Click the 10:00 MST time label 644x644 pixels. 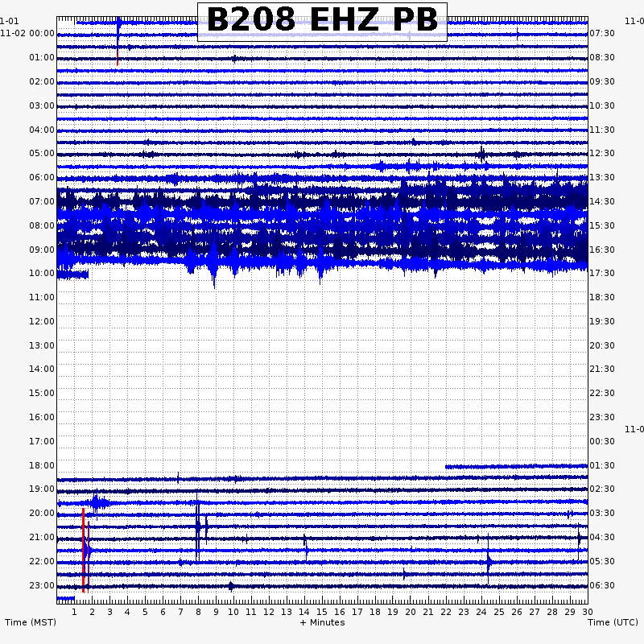42,273
